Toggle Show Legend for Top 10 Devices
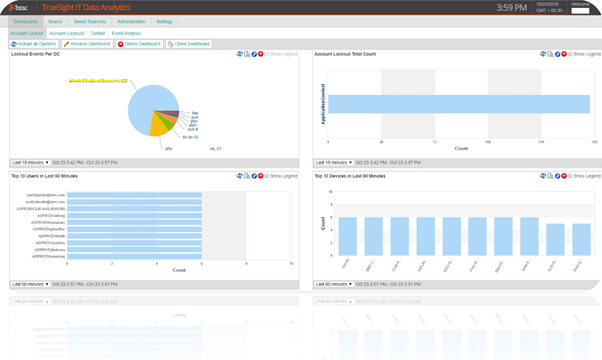Viewport: 602px width, 360px height. 570,176
